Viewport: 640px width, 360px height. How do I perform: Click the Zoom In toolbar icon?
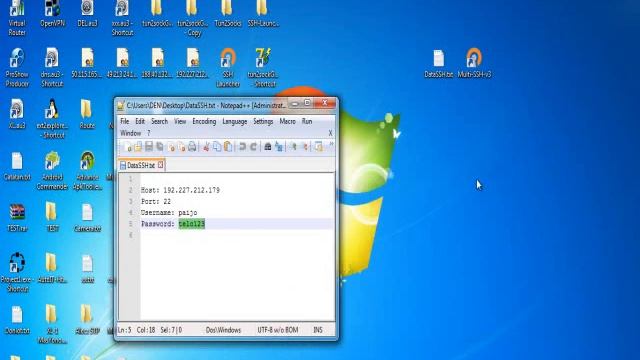(x=293, y=147)
